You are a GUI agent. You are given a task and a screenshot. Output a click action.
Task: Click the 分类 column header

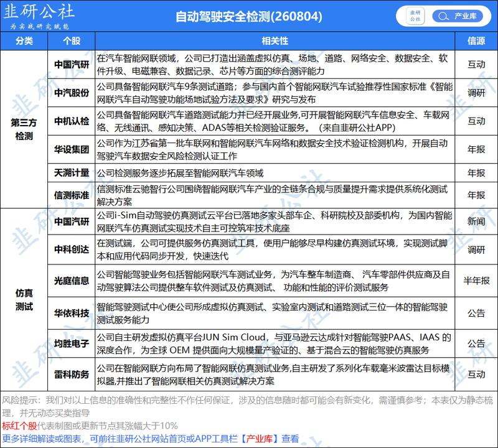coord(24,40)
